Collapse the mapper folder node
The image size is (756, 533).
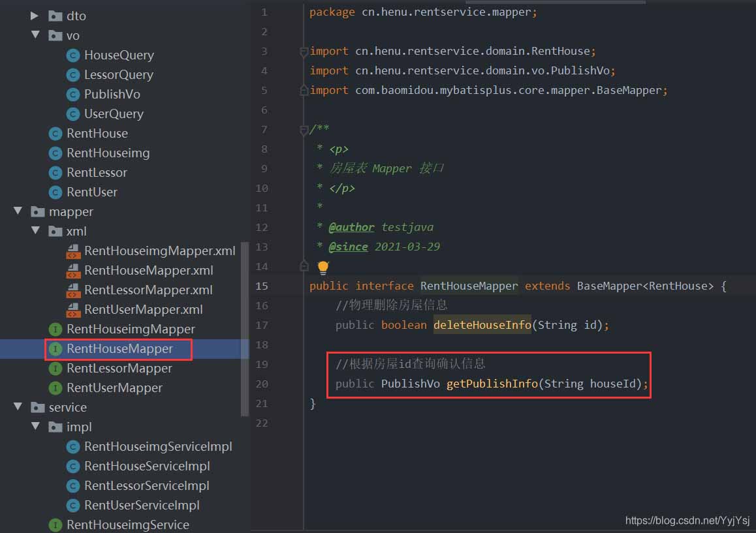point(18,211)
